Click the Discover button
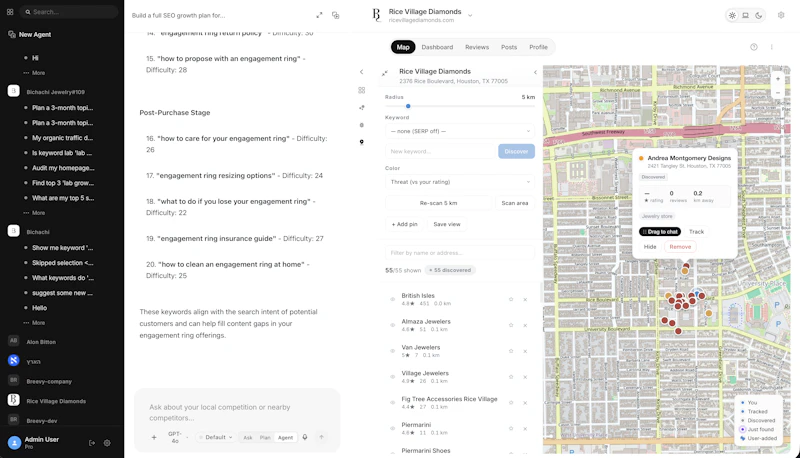The width and height of the screenshot is (800, 458). click(516, 151)
